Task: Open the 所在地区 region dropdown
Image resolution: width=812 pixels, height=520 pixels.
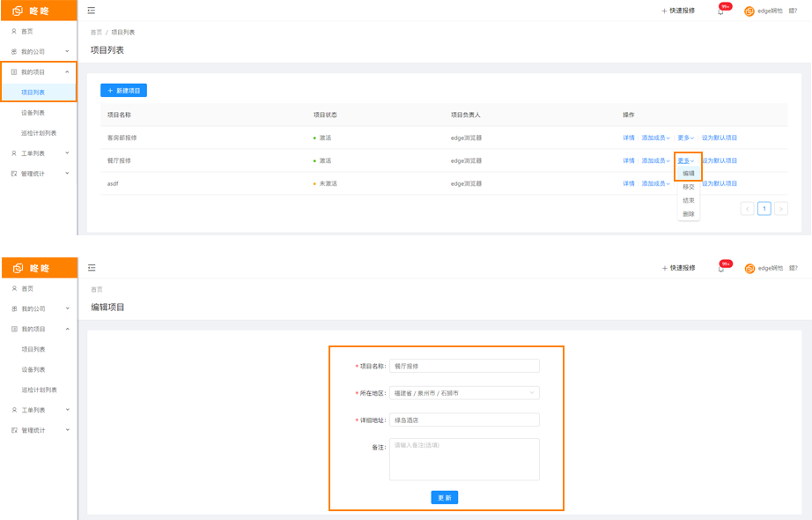Action: (x=464, y=393)
